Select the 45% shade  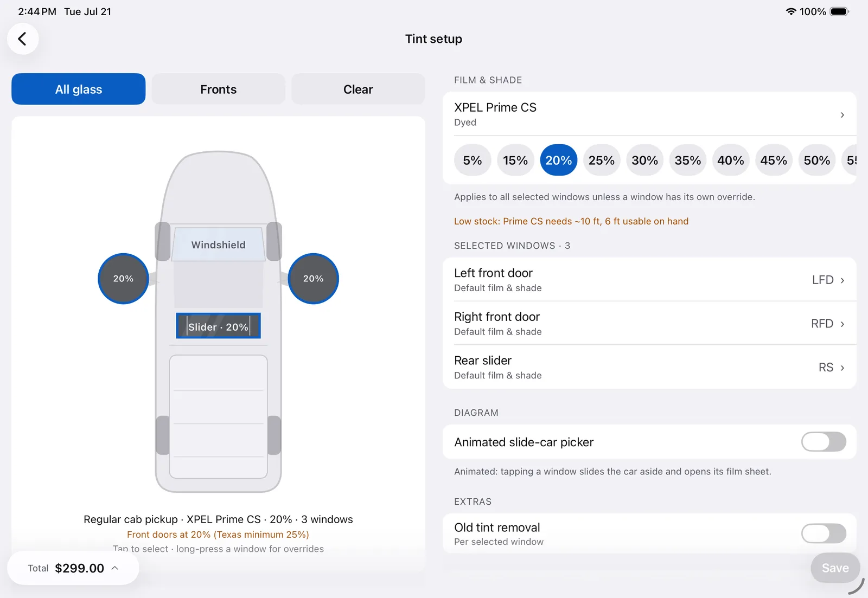[x=774, y=160]
